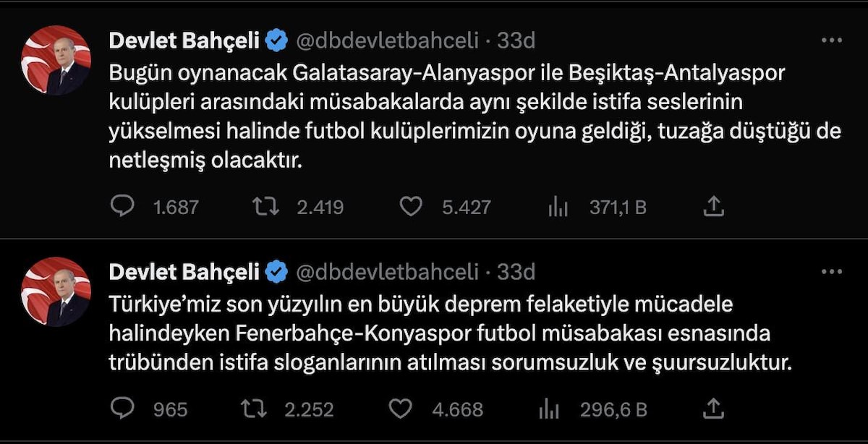Open Devlet Bahçeli's name on first tweet
The height and width of the screenshot is (444, 868).
tap(184, 41)
